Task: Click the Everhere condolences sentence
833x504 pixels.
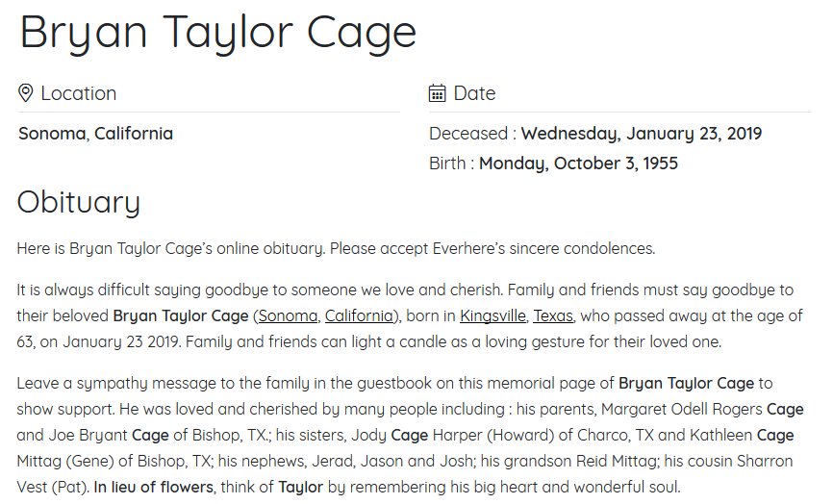Action: pos(336,248)
